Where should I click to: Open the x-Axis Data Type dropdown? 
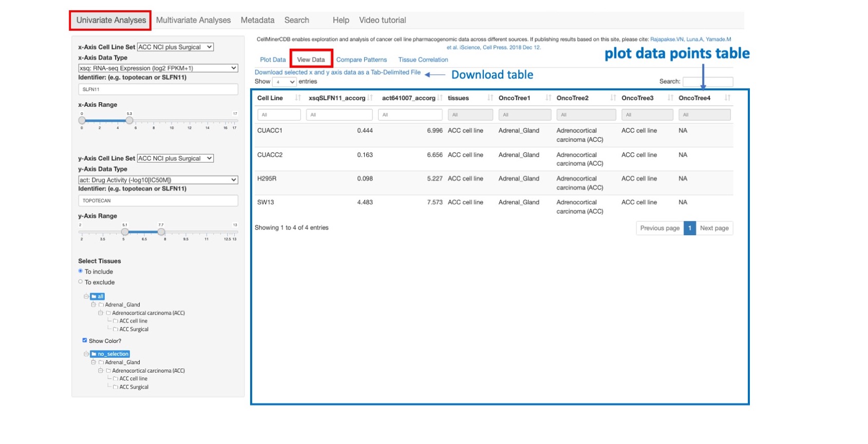158,68
